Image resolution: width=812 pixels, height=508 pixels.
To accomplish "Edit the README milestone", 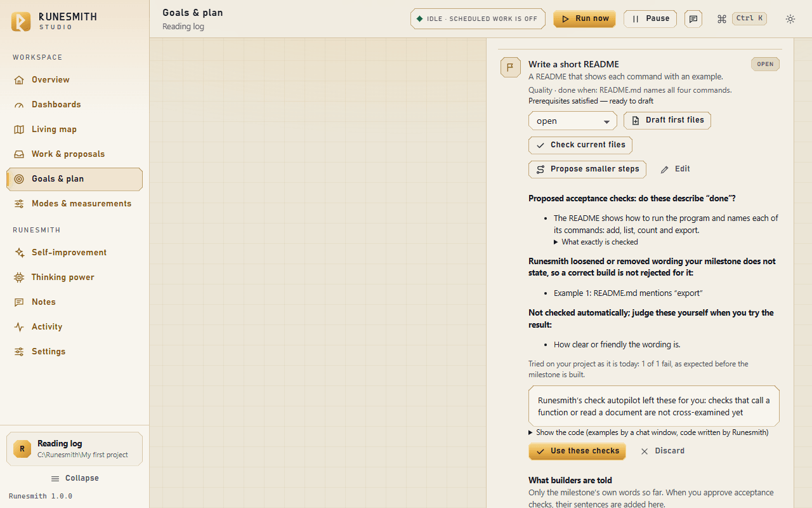I will point(675,170).
